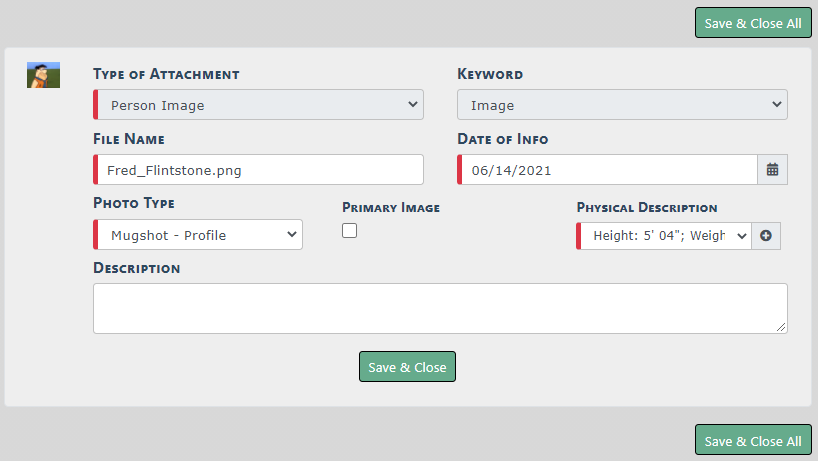818x461 pixels.
Task: Open the Photo Type dropdown
Action: pos(198,235)
